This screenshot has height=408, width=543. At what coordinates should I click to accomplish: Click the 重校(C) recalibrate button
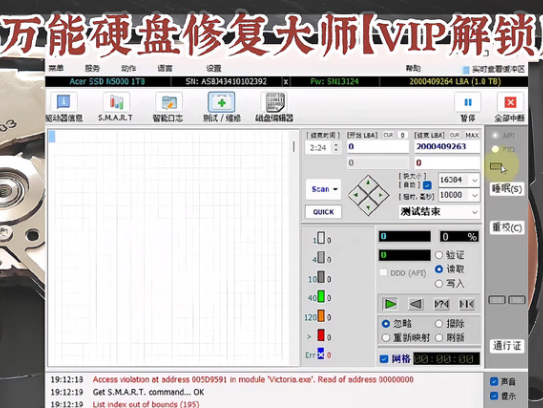pyautogui.click(x=507, y=228)
